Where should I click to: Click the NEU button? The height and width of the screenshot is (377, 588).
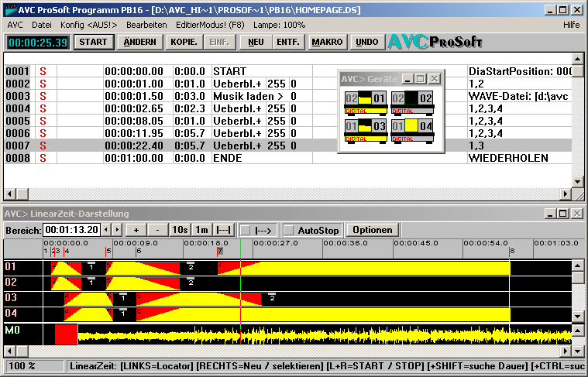coord(256,42)
